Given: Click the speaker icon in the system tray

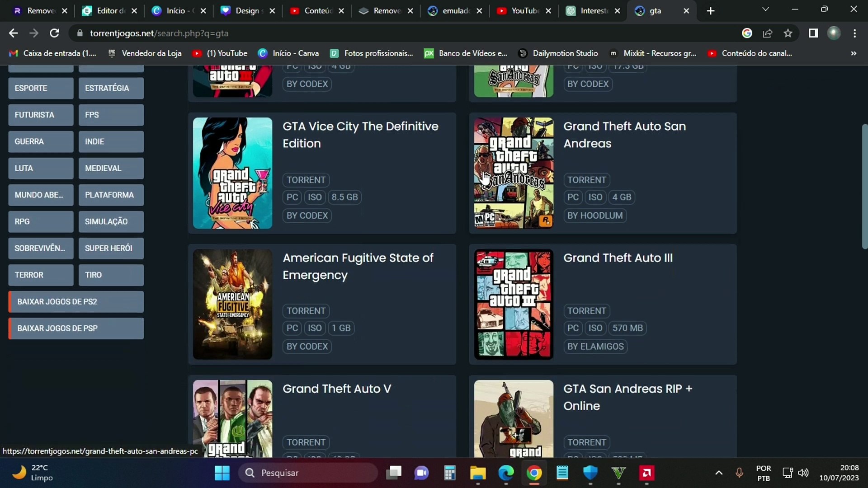Looking at the screenshot, I should (804, 473).
